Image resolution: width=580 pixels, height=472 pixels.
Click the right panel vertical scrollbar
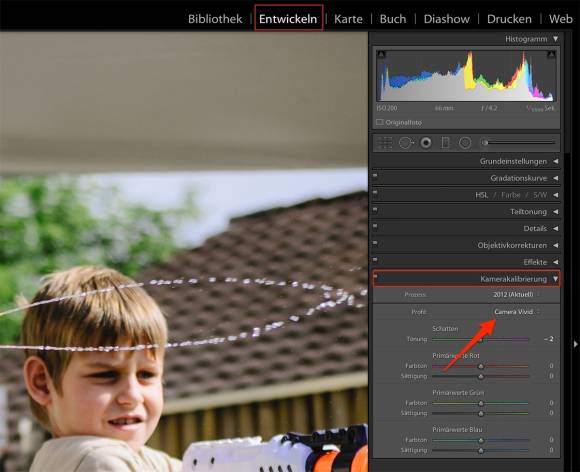[568, 92]
